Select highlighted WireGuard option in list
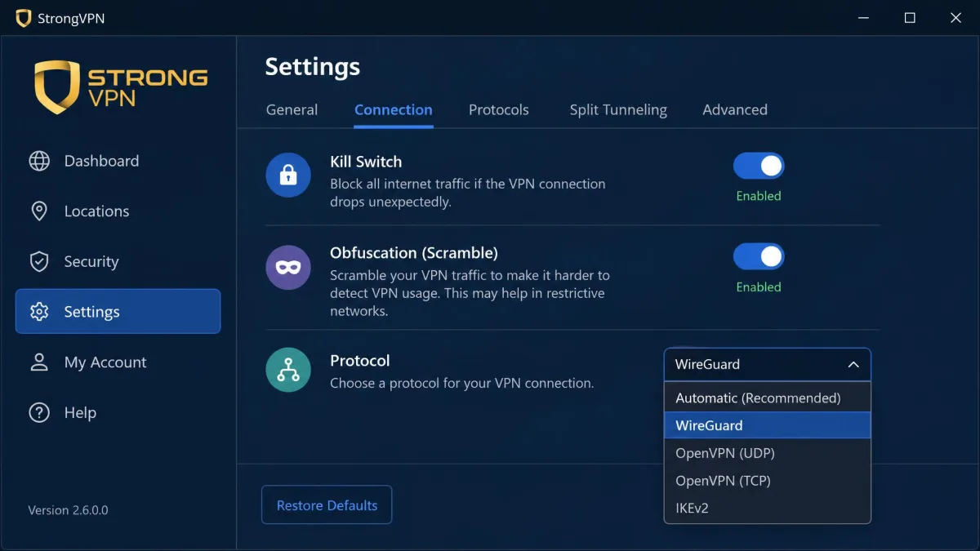 click(x=768, y=425)
